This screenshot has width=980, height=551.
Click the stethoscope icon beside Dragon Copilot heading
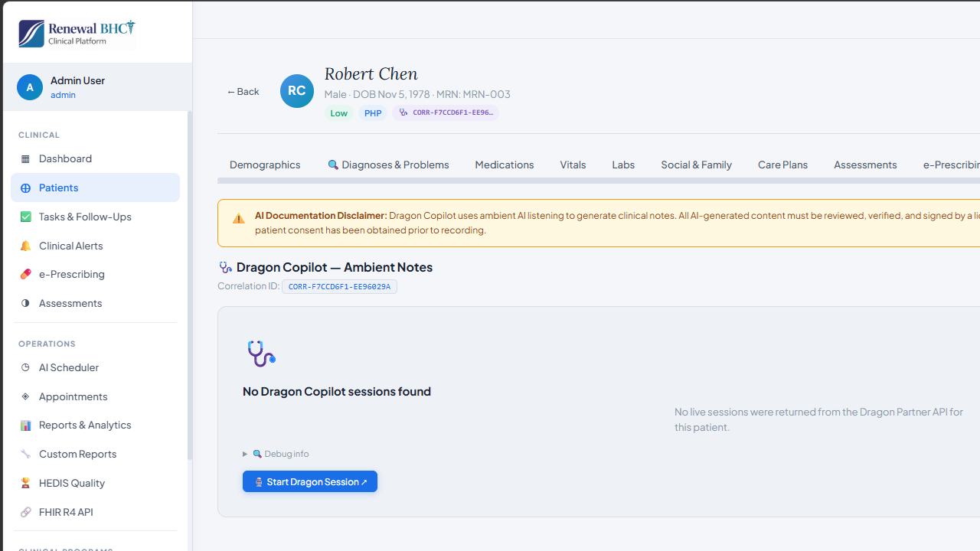225,267
